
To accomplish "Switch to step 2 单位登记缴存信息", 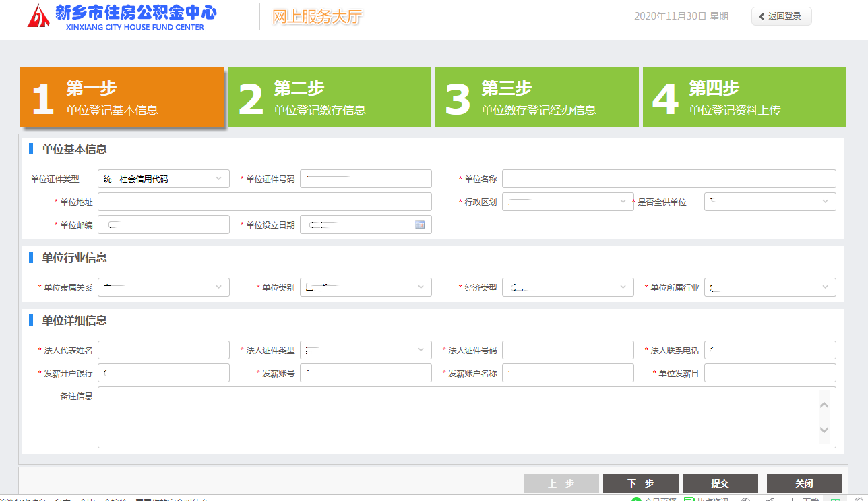I will (330, 97).
